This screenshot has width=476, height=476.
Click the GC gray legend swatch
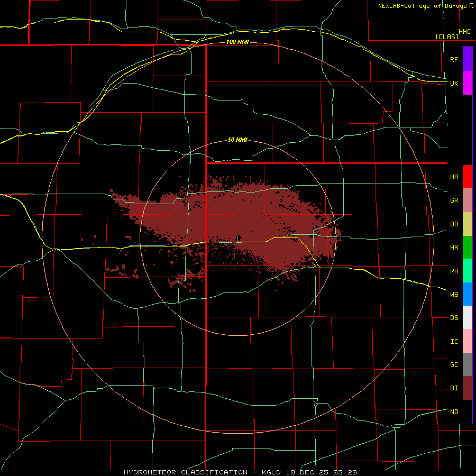click(x=467, y=364)
